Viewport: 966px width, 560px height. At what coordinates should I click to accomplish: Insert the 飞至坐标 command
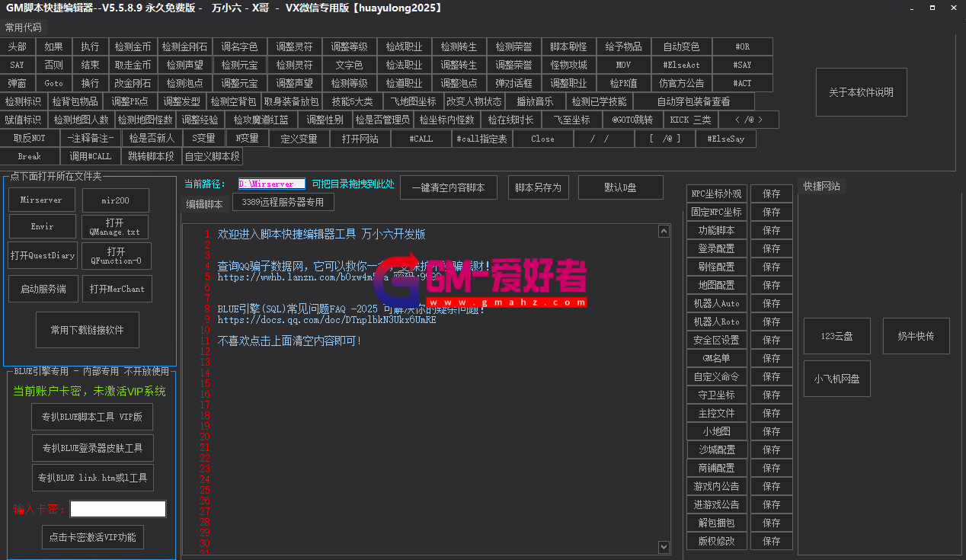(x=571, y=120)
